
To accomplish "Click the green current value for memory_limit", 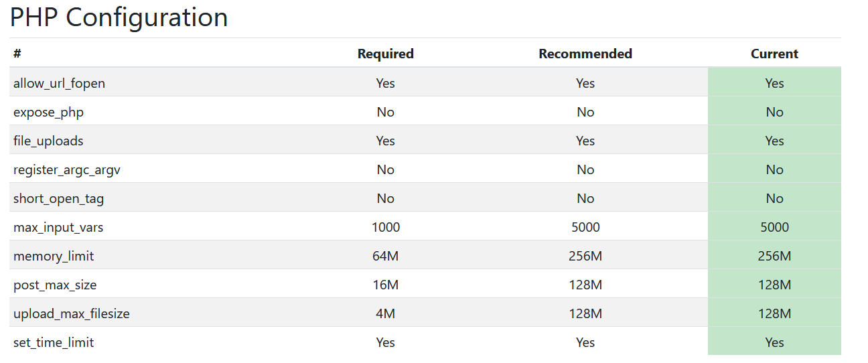I will (774, 256).
